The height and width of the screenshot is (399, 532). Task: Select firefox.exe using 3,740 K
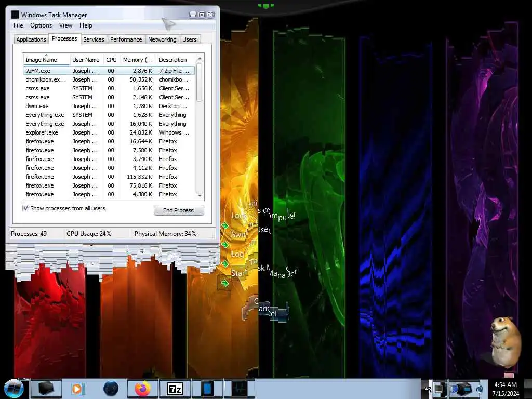[x=109, y=159]
